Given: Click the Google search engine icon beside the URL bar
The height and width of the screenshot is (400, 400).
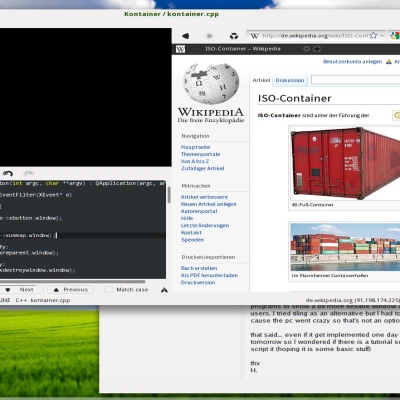Looking at the screenshot, I should (x=395, y=36).
